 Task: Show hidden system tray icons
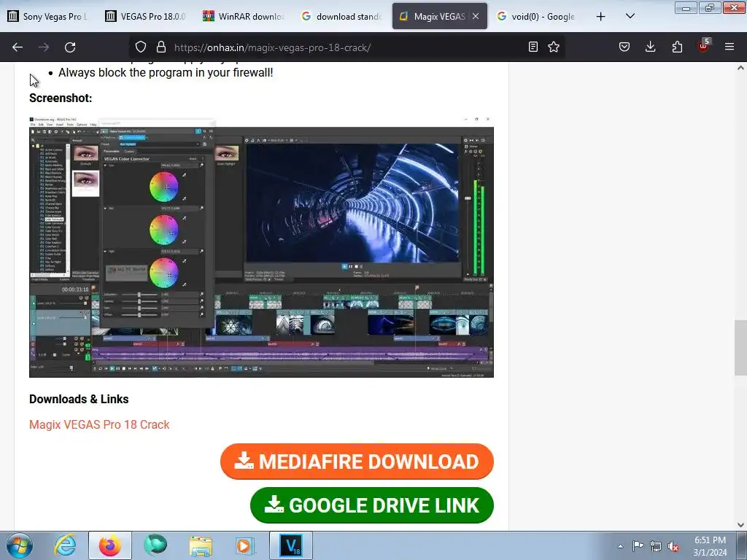[620, 546]
